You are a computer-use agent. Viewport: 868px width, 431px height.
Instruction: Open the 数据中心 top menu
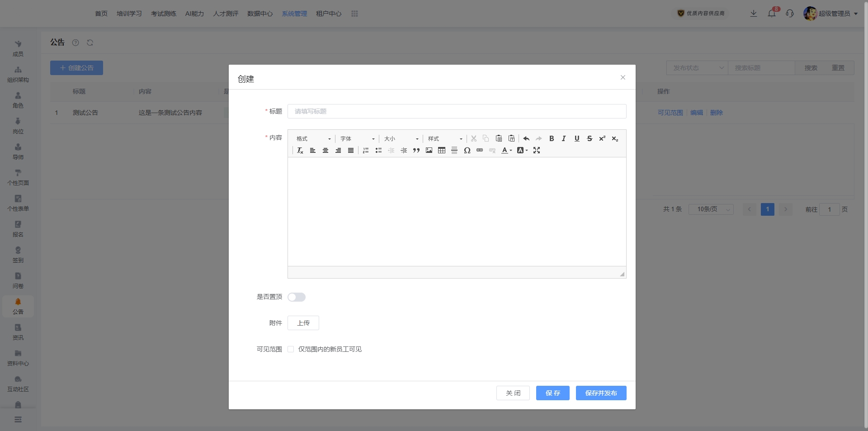(260, 14)
